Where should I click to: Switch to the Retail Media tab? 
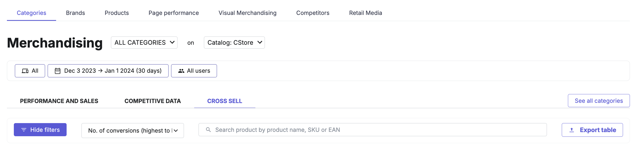point(366,13)
